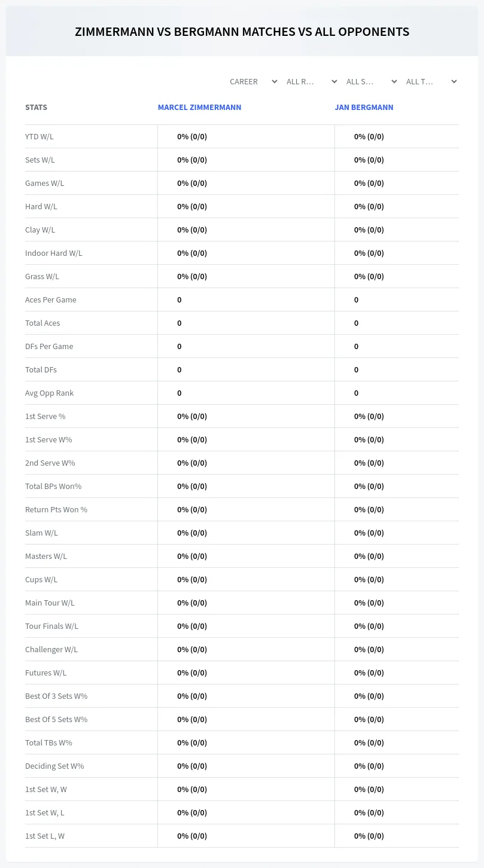Select the Deciding Set W% row label
This screenshot has height=868, width=484.
click(x=54, y=766)
